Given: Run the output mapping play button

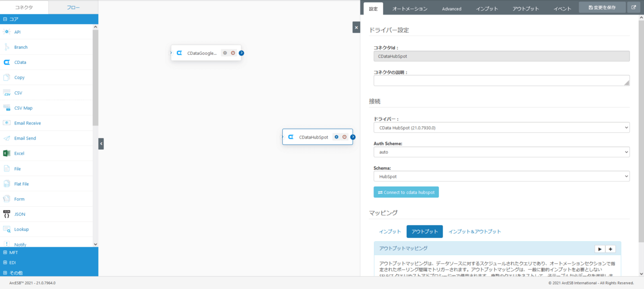Looking at the screenshot, I should tap(599, 249).
